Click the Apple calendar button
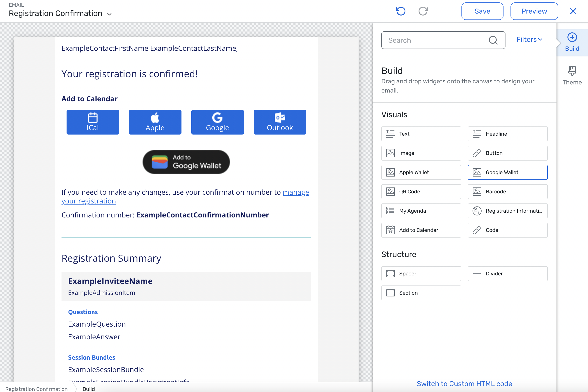This screenshot has height=392, width=588. tap(155, 122)
